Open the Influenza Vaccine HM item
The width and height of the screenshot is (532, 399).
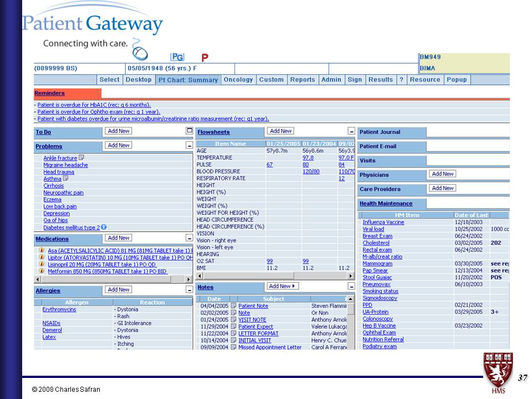point(383,222)
